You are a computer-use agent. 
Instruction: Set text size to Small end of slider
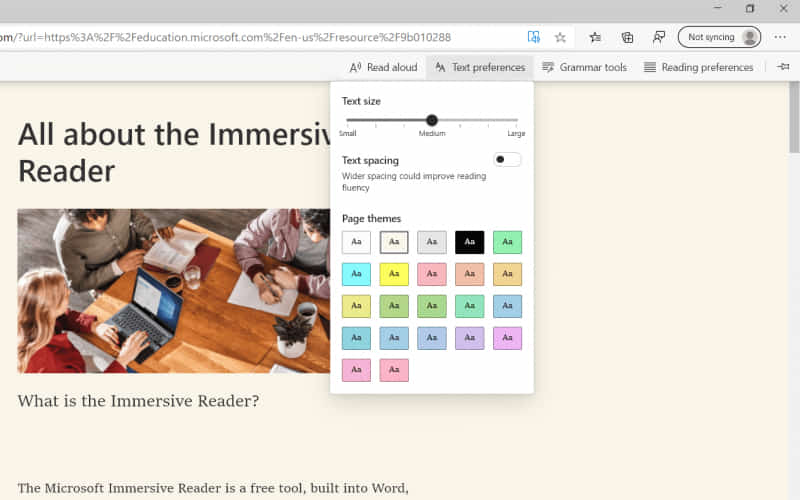[x=347, y=120]
